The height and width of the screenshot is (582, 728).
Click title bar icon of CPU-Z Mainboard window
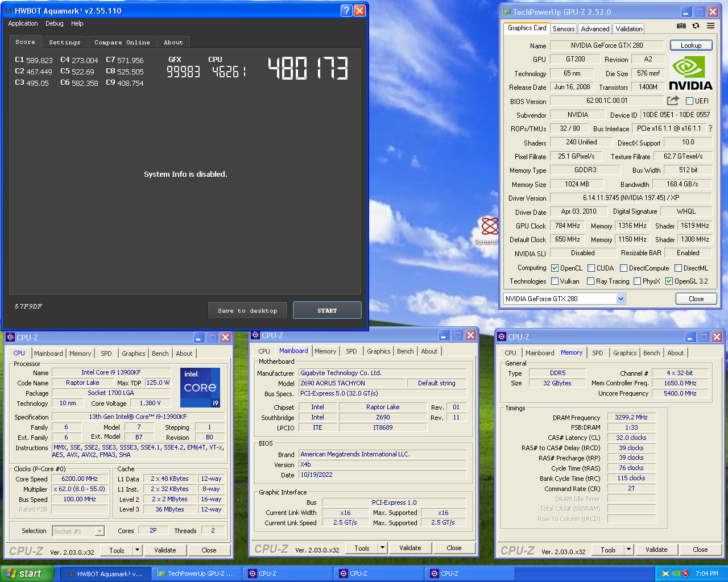coord(255,335)
